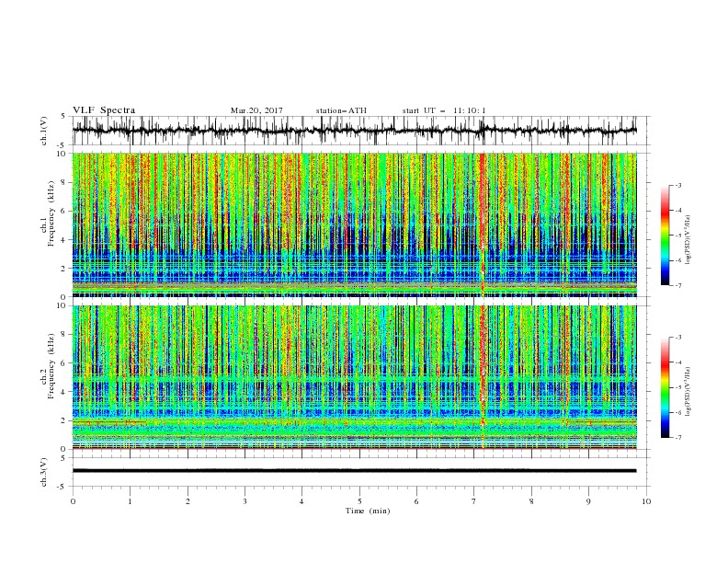The width and height of the screenshot is (728, 563).
Task: Click the time axis tick label '0'
Action: [x=73, y=501]
